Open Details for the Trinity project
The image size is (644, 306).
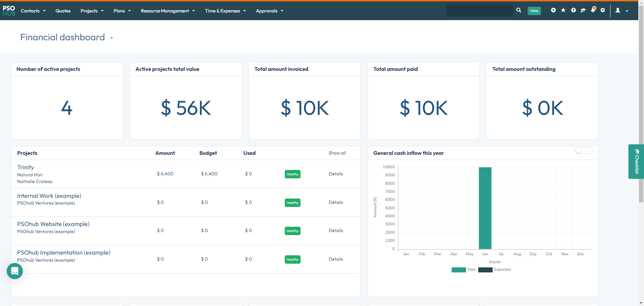pos(336,174)
